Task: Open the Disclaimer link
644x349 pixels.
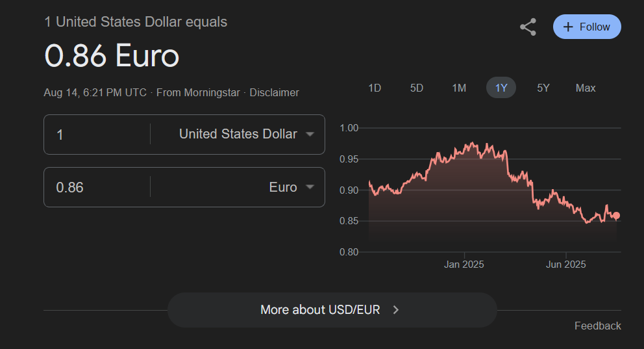Action: tap(275, 92)
